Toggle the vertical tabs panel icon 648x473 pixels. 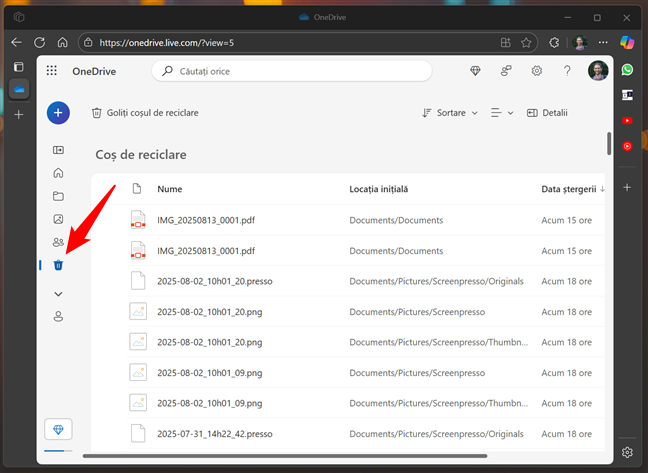[x=19, y=67]
